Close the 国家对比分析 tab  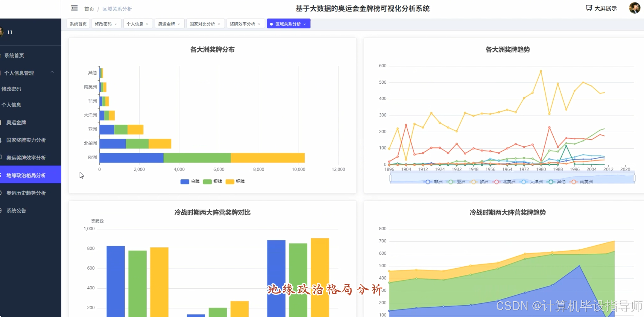point(219,24)
